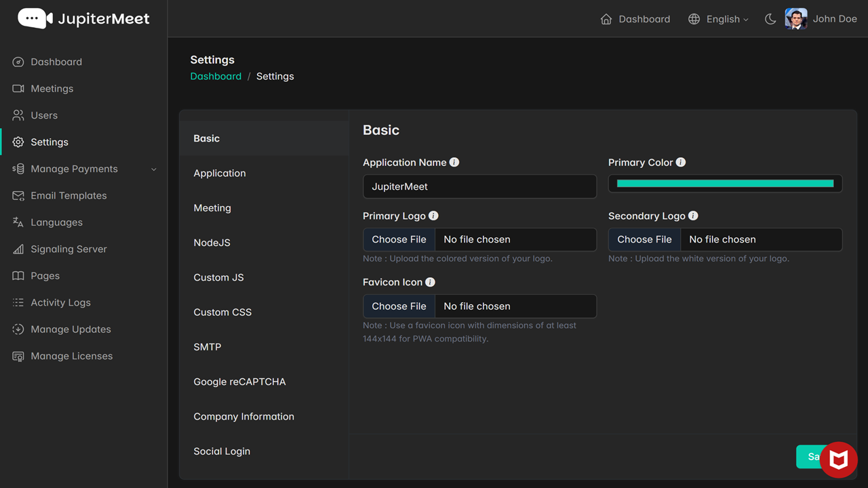Click the Languages translate icon
Image resolution: width=868 pixels, height=488 pixels.
click(x=18, y=222)
